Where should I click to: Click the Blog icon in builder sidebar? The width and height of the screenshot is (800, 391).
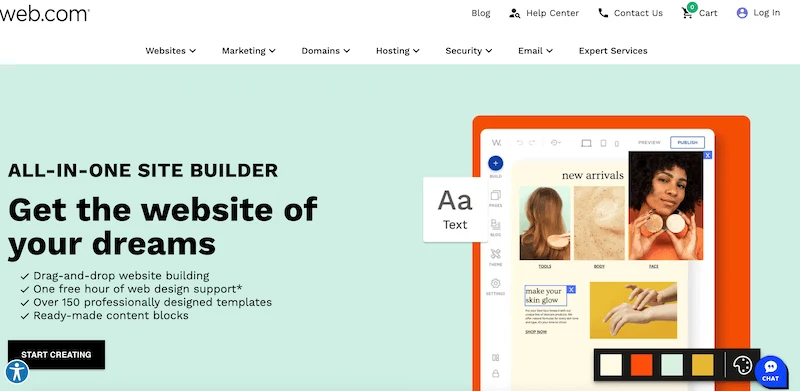tap(495, 225)
